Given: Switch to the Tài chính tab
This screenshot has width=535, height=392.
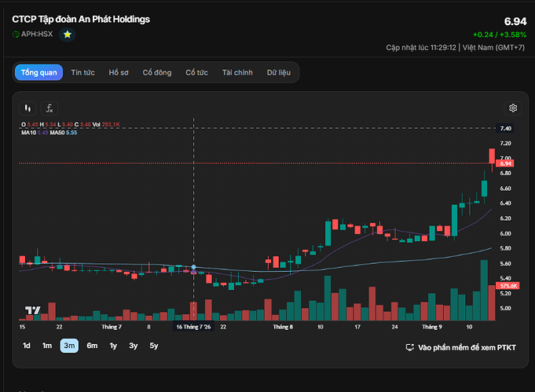Looking at the screenshot, I should pyautogui.click(x=237, y=72).
